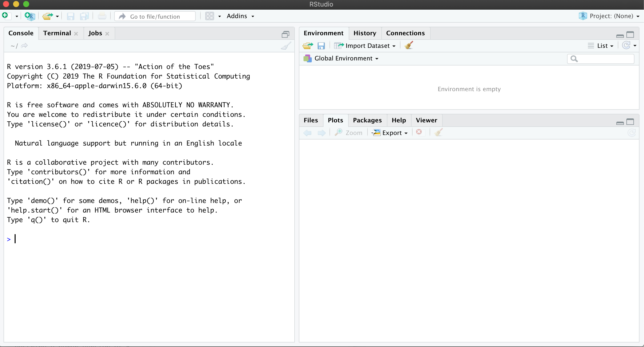The width and height of the screenshot is (644, 347).
Task: Expand the panes layout dropdown arrow
Action: [220, 16]
